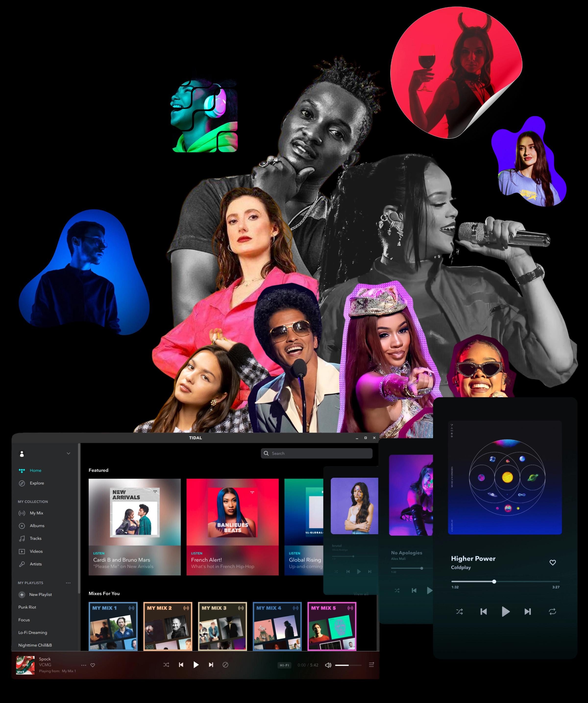Next track on the Higher Power card
The height and width of the screenshot is (703, 588).
[528, 612]
